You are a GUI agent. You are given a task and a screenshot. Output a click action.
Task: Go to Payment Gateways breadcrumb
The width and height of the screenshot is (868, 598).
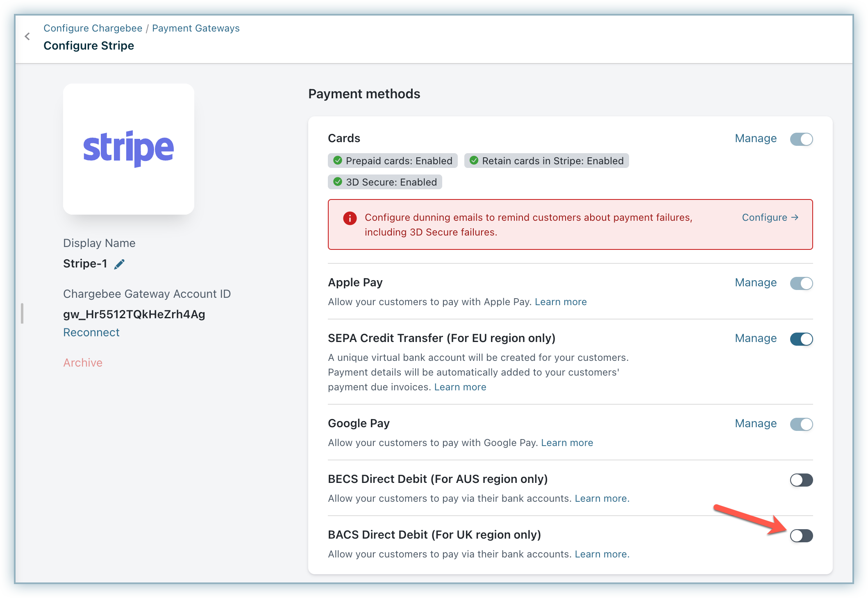(x=195, y=28)
